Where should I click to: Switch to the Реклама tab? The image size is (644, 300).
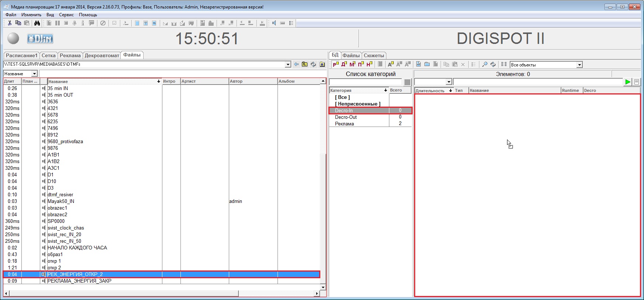tap(70, 55)
